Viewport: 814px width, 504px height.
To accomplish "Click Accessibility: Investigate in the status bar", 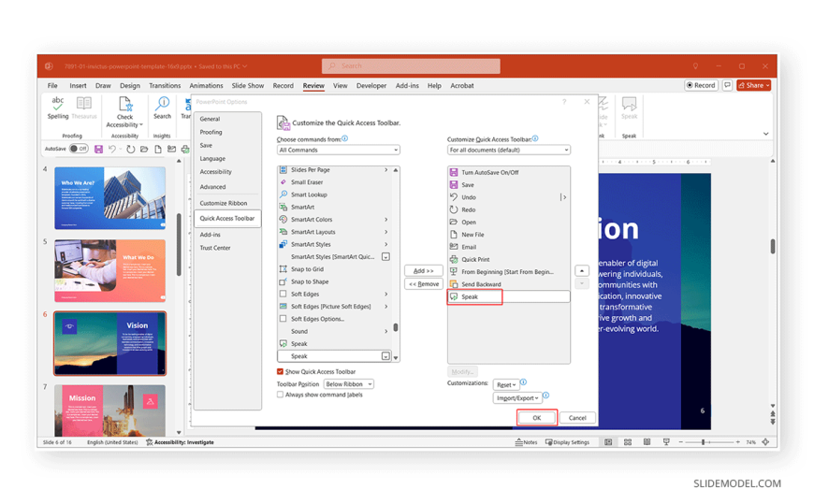I will pos(181,442).
